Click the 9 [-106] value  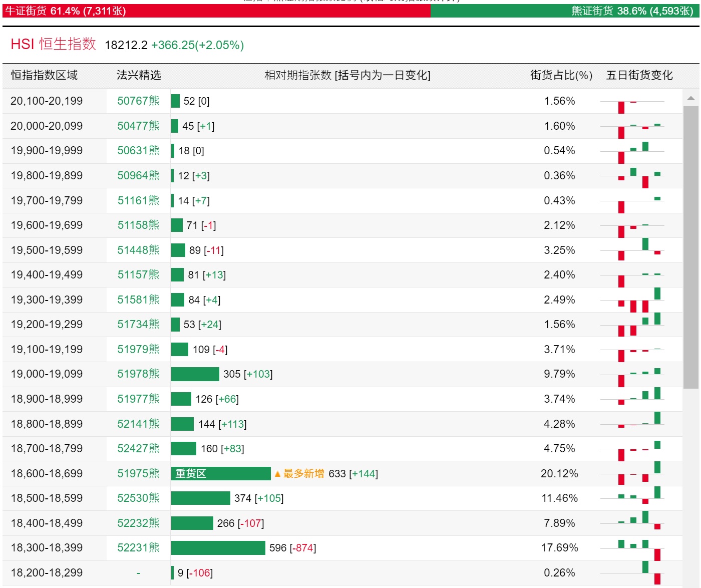195,573
